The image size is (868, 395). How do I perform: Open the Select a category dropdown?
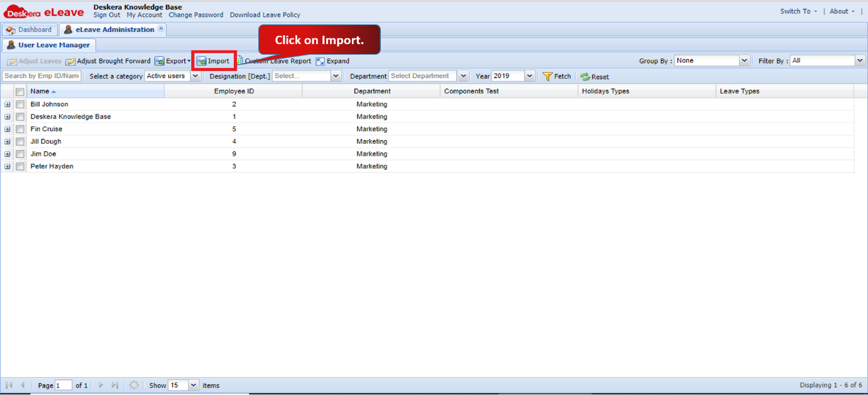195,76
